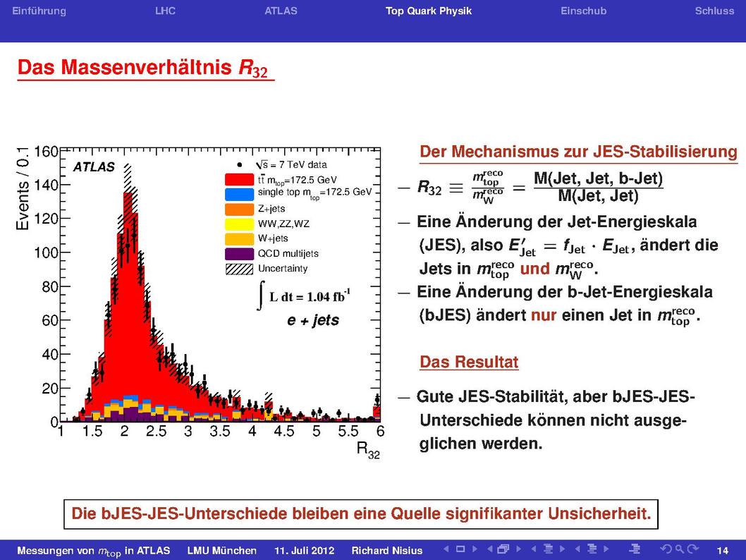Click the boxed statement about bJES-JES-Unterschiede
The height and width of the screenshot is (560, 746).
point(361,514)
